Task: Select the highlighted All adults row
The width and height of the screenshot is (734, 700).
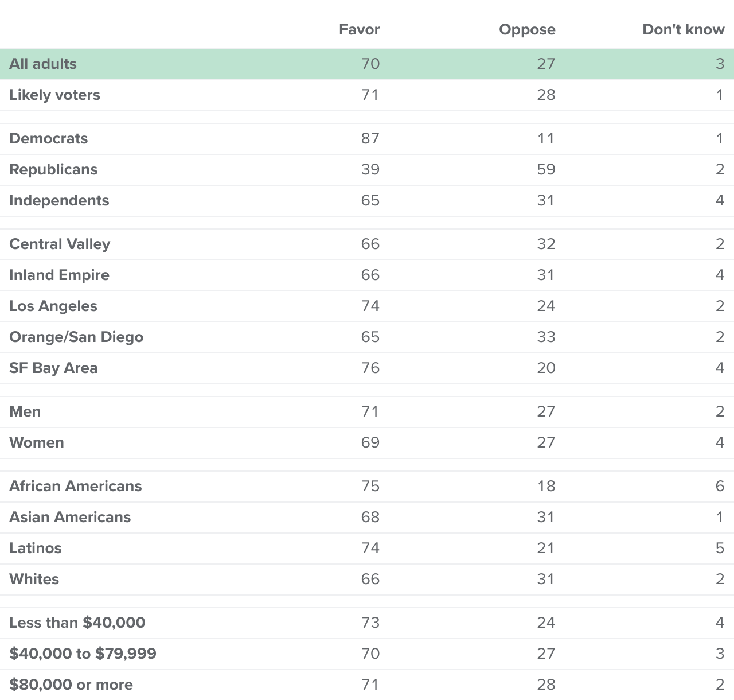Action: 367,64
